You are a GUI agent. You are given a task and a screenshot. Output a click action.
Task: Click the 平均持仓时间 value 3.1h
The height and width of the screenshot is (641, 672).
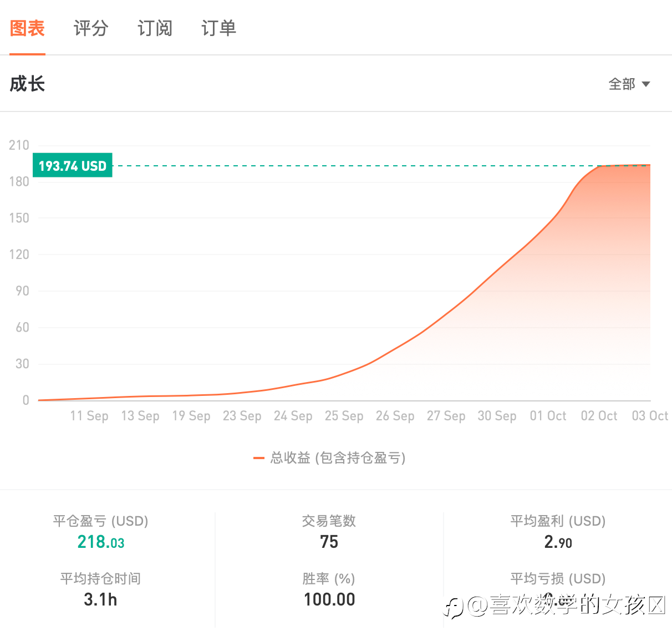click(x=101, y=599)
